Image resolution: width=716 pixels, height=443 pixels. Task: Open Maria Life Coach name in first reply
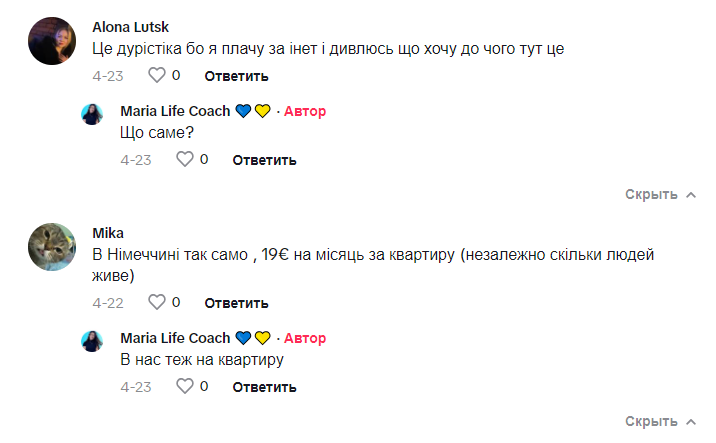(x=175, y=111)
